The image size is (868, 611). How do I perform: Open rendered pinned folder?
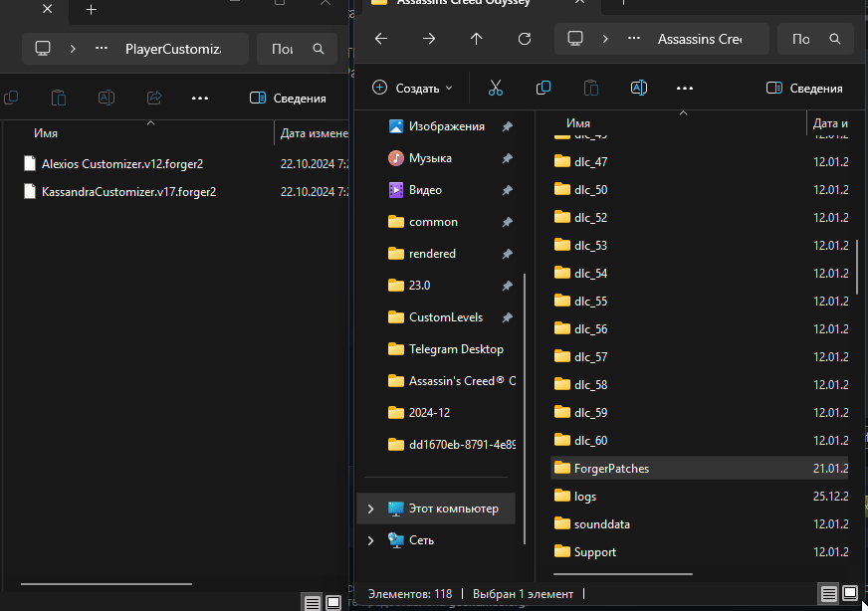click(432, 254)
